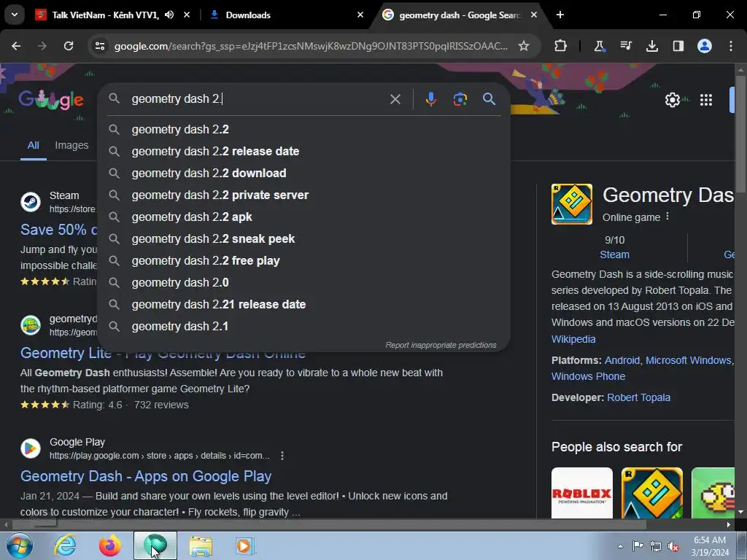Close the Talk VietNam tab

point(187,15)
